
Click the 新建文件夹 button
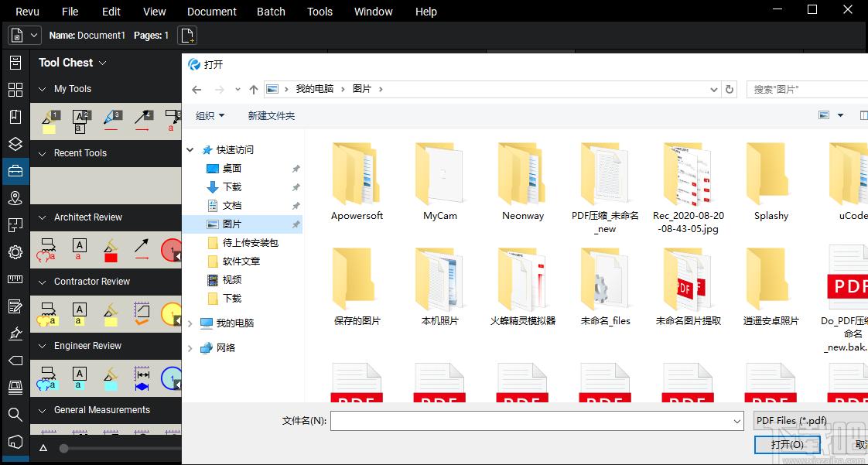point(272,116)
